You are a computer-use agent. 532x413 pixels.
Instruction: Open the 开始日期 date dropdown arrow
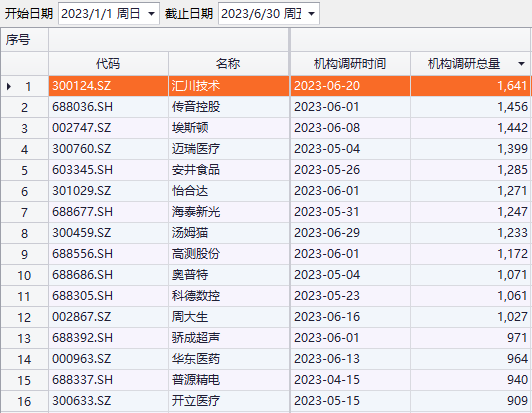(x=151, y=14)
